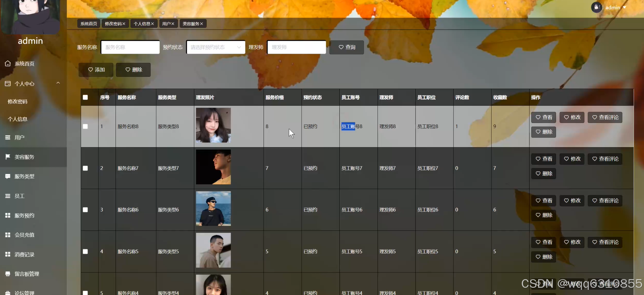Check the row for 服务名称6

pos(85,210)
